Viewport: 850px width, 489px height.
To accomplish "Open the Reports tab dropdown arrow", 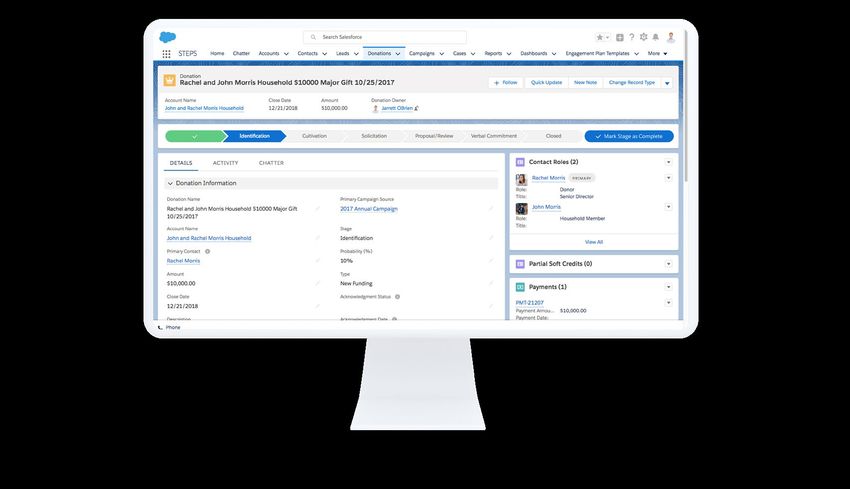I will pos(509,54).
